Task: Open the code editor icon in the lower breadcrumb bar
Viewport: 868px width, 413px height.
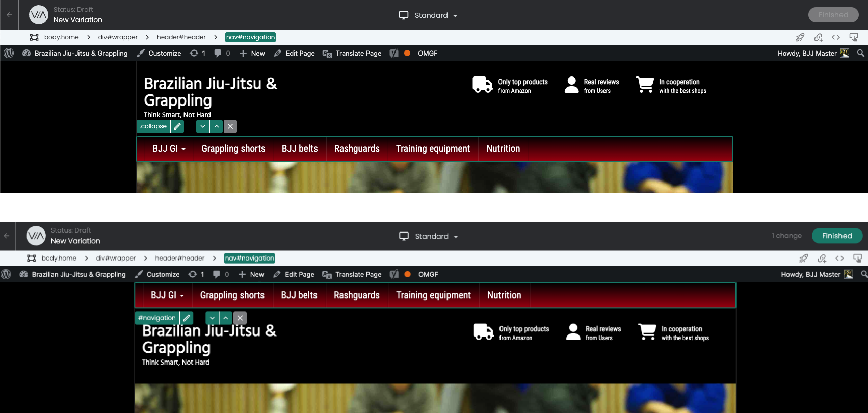Action: [x=839, y=259]
